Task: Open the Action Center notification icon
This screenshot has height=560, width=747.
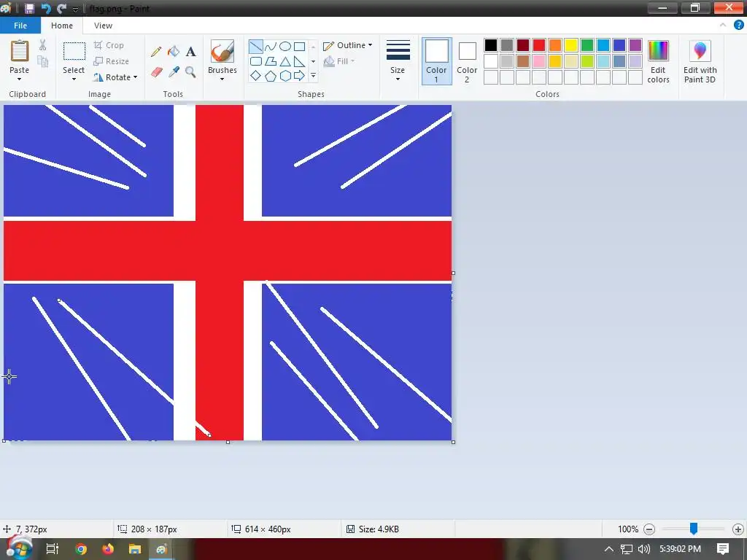Action: click(x=723, y=549)
